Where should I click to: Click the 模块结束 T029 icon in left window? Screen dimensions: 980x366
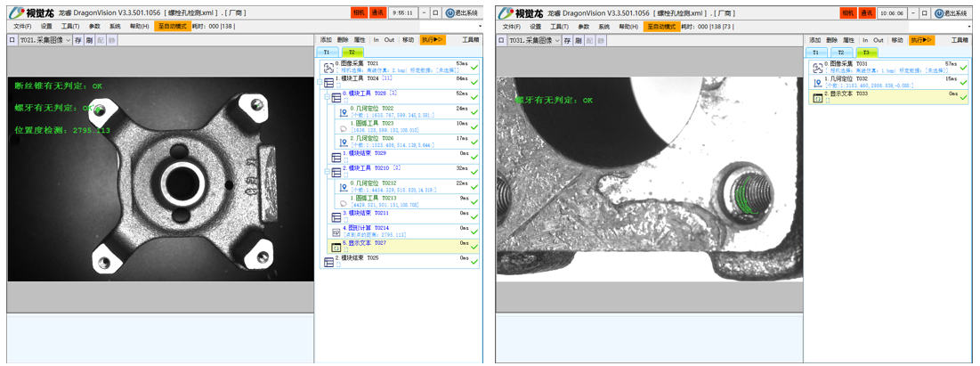click(x=336, y=157)
